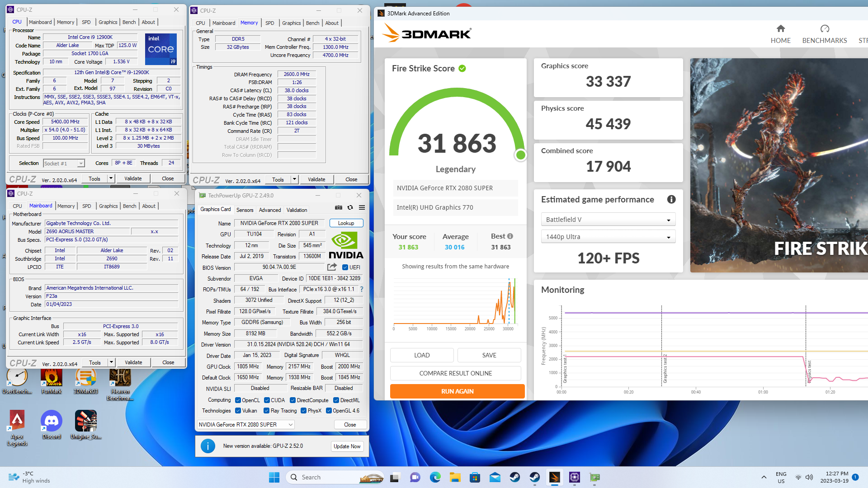Screen dimensions: 868x488
Task: Open the BENCHMARKS section in 3DMark
Action: click(825, 35)
